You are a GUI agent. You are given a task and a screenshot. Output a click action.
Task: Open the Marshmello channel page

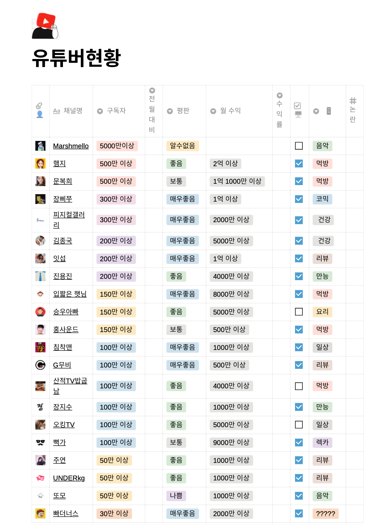click(71, 146)
